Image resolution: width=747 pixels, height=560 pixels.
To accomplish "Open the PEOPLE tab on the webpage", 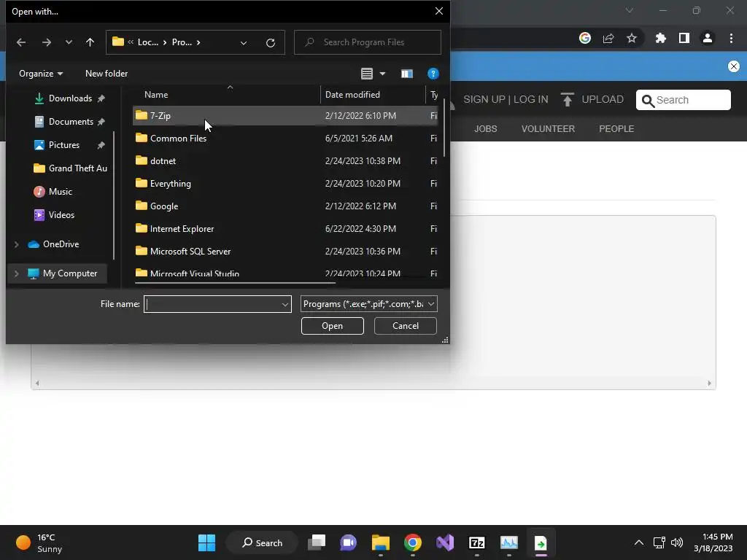I will (616, 129).
